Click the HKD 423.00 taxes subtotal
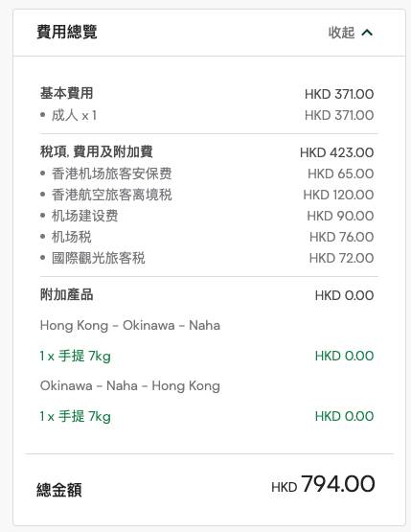The image size is (411, 532). click(x=336, y=152)
